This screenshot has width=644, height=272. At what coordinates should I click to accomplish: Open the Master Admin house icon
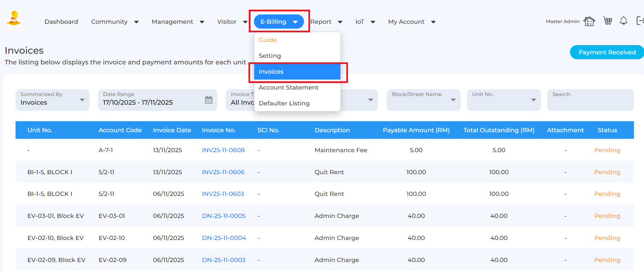click(589, 21)
